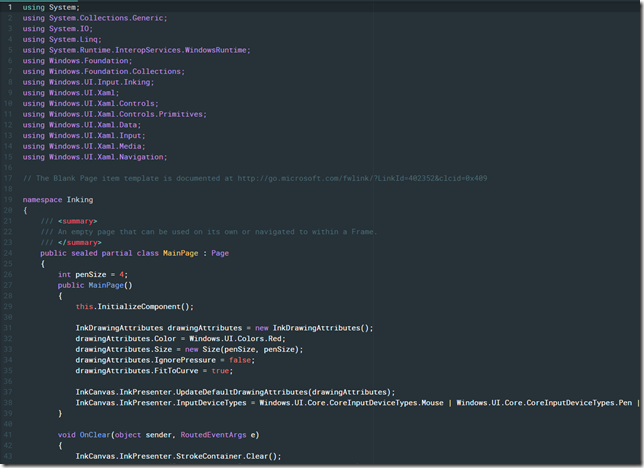Open the go.microsoft.com fwlink URL in comment
This screenshot has height=468, width=644.
[362, 178]
